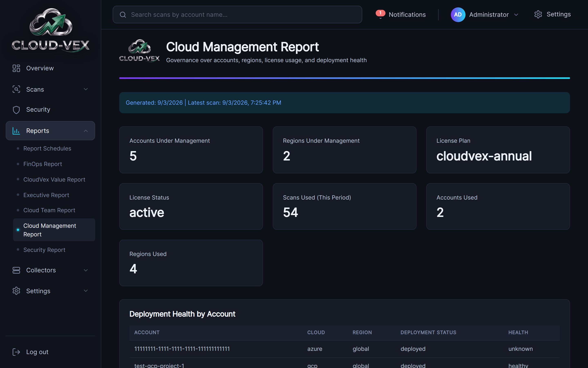Click Log out
The image size is (588, 368).
(37, 352)
